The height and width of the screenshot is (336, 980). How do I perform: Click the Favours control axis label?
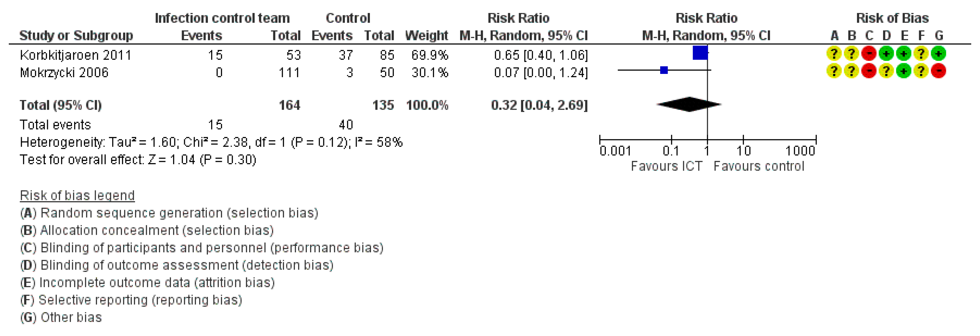pyautogui.click(x=758, y=166)
